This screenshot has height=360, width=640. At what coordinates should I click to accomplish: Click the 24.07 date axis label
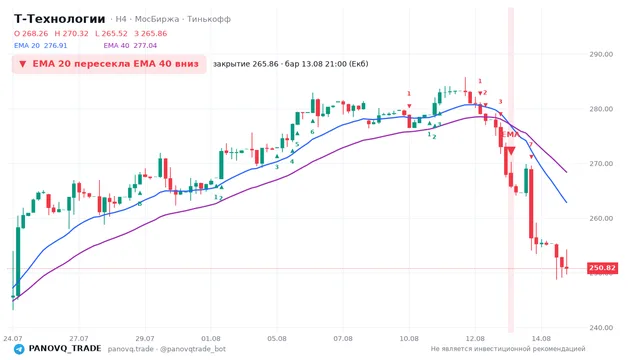point(12,338)
